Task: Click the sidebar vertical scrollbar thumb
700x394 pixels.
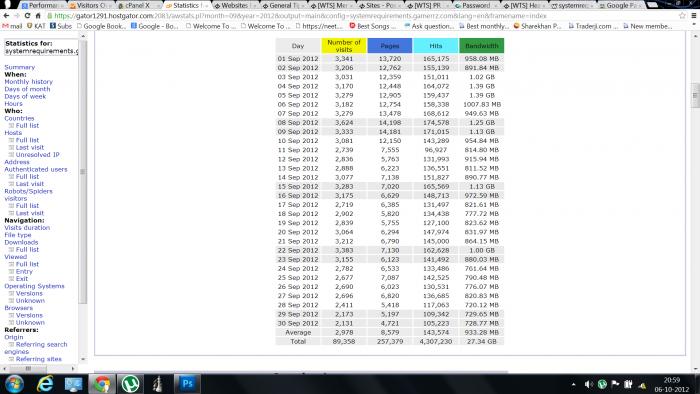Action: 83,171
